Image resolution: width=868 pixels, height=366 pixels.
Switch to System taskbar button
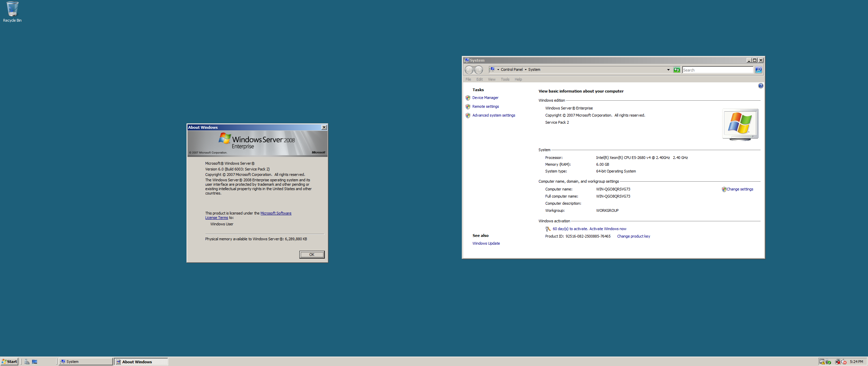[85, 362]
